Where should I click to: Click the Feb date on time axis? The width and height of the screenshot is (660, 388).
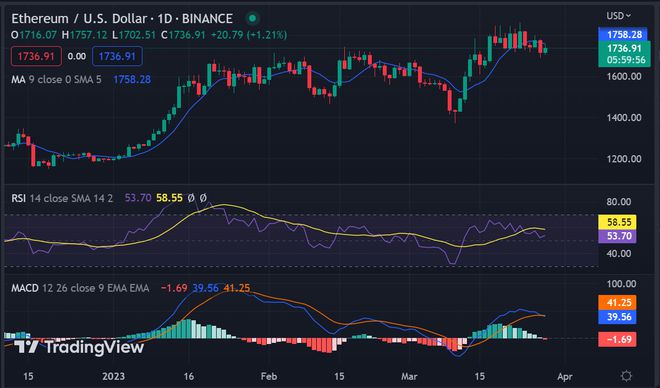coord(269,376)
